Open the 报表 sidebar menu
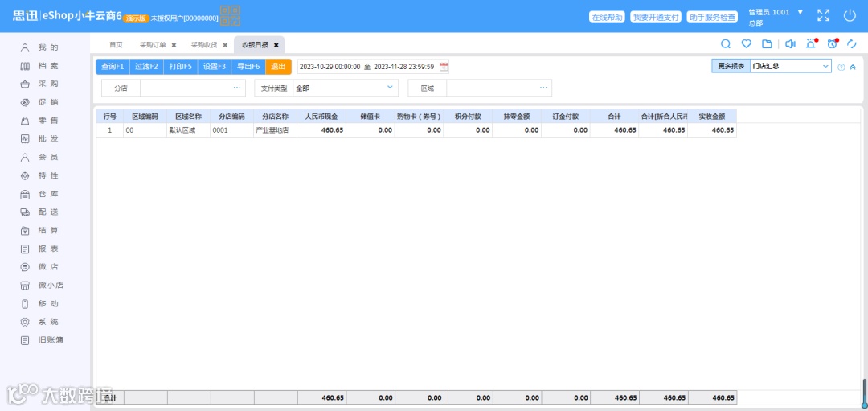868x411 pixels. point(39,249)
